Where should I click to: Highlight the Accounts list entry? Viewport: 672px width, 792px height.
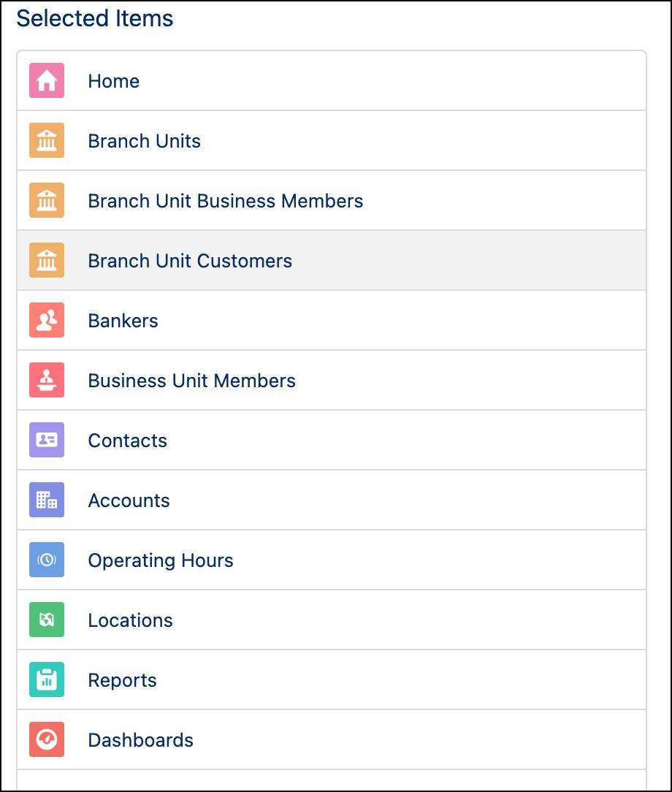point(129,500)
